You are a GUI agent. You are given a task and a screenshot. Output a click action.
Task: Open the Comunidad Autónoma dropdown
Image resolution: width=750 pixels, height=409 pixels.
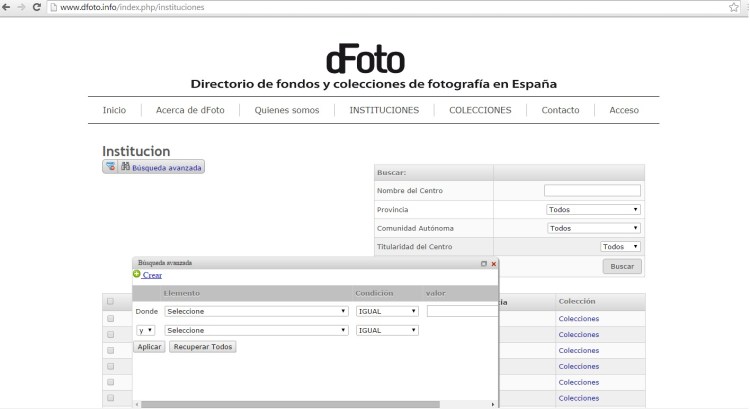[594, 228]
